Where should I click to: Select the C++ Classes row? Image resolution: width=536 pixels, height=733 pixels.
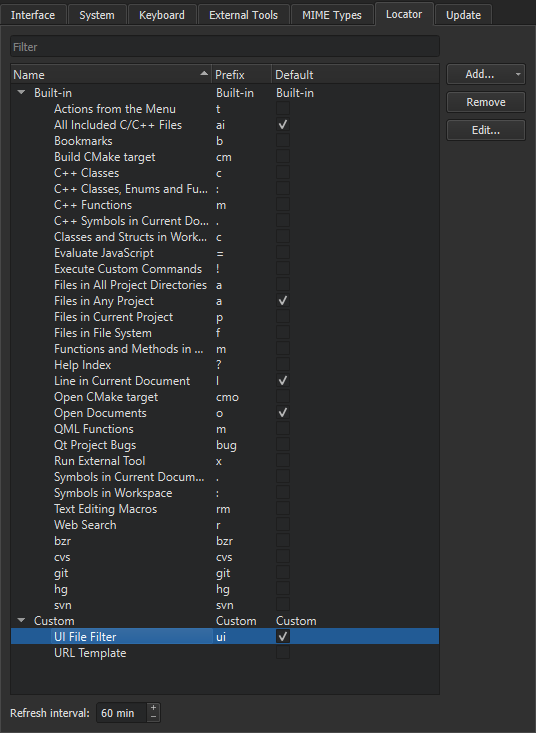tap(225, 173)
